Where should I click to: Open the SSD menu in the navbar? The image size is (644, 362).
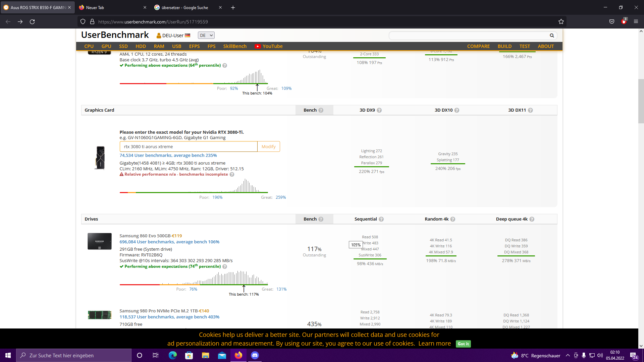tap(123, 47)
